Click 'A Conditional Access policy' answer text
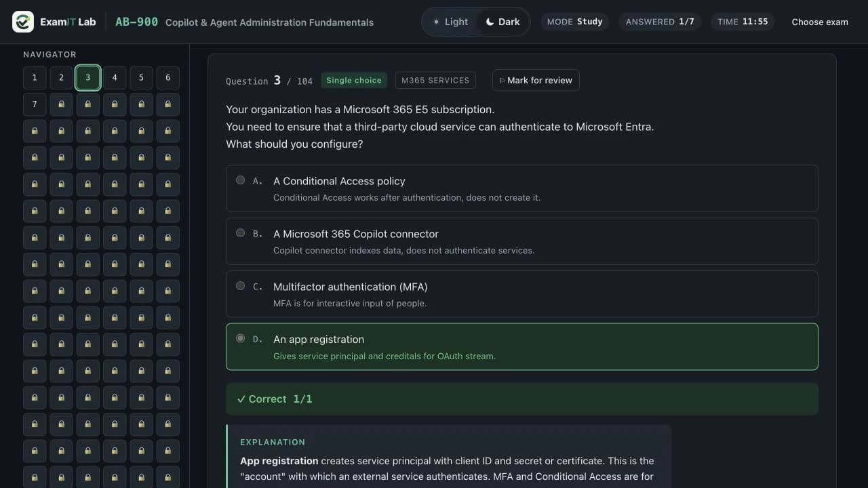The width and height of the screenshot is (868, 488). 339,181
